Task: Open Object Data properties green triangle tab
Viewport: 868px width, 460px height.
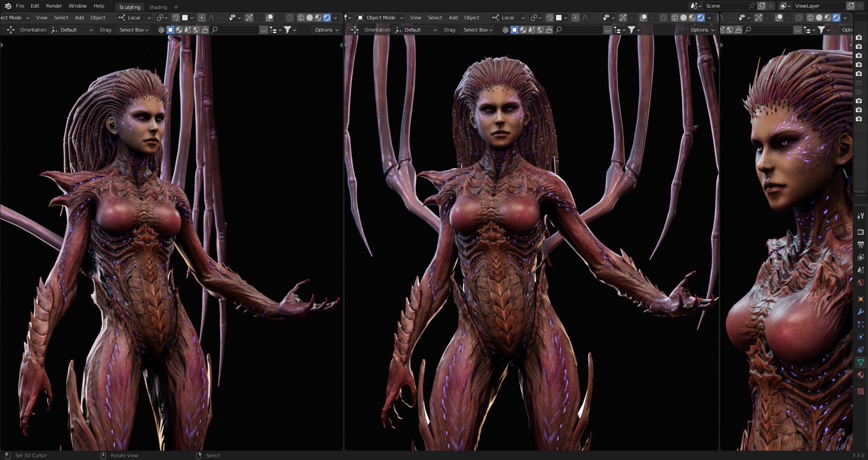Action: [x=861, y=362]
